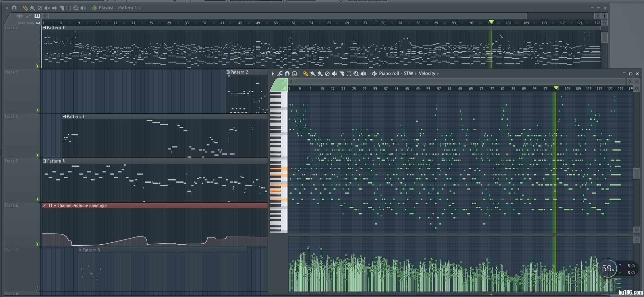Click the muted Pattern 5 clip title
644x297 pixels.
point(91,250)
